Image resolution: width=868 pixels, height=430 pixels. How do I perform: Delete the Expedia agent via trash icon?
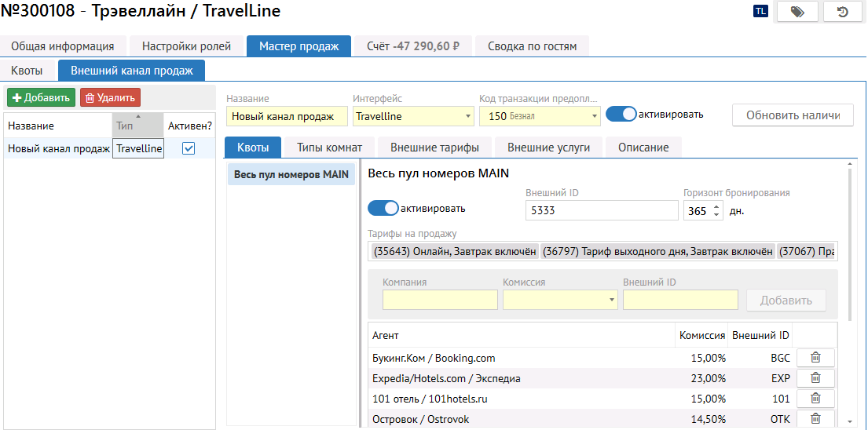tap(815, 378)
